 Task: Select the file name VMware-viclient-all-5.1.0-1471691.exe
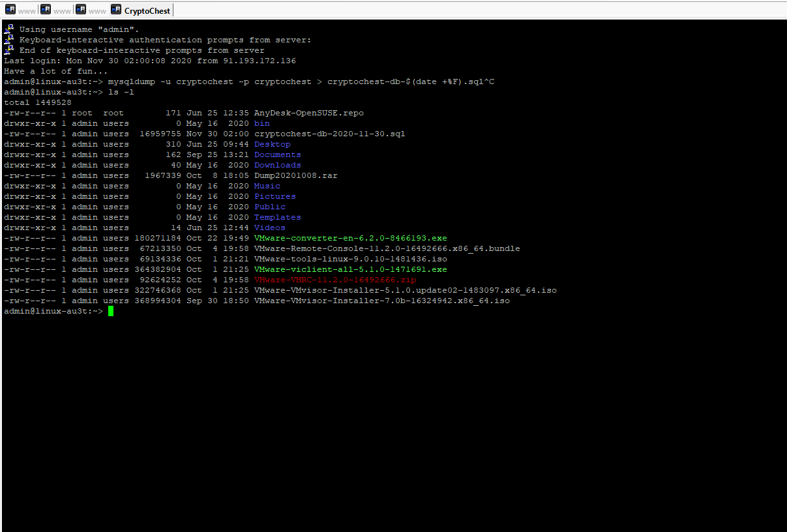click(x=351, y=269)
